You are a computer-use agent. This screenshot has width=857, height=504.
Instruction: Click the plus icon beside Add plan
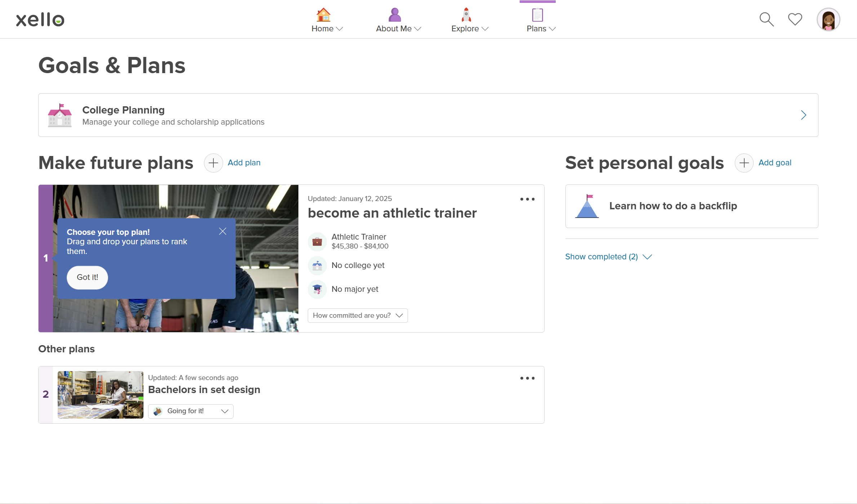(213, 163)
